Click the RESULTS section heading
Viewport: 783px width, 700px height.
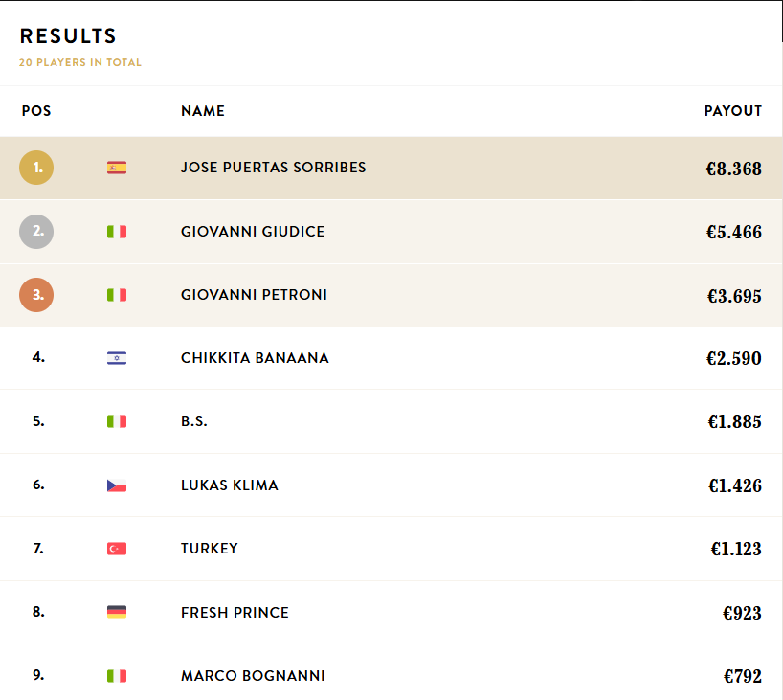[68, 36]
